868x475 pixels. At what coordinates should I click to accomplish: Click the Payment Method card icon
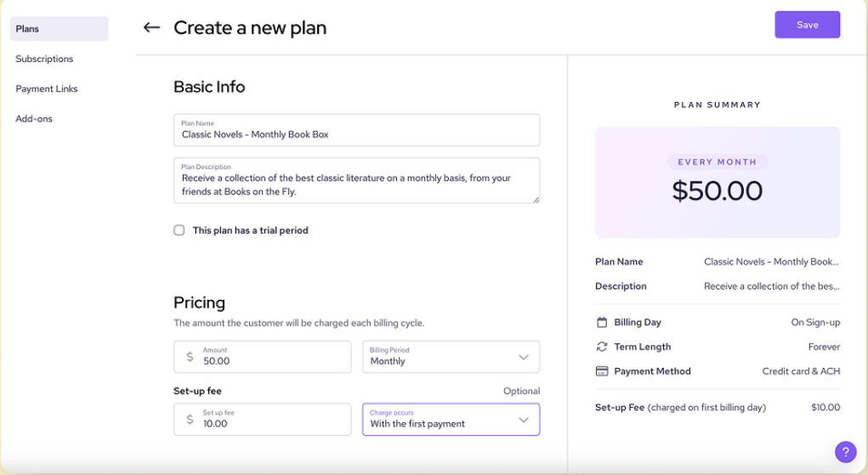[x=602, y=371]
